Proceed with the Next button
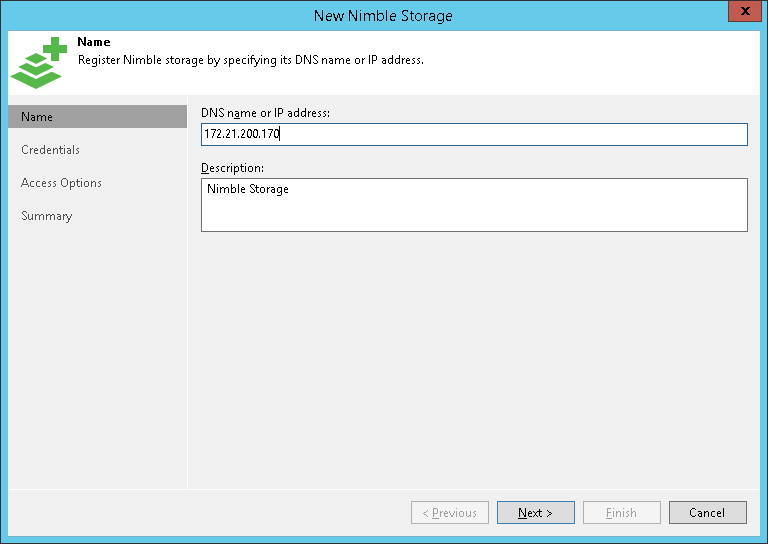This screenshot has width=768, height=544. pyautogui.click(x=535, y=513)
